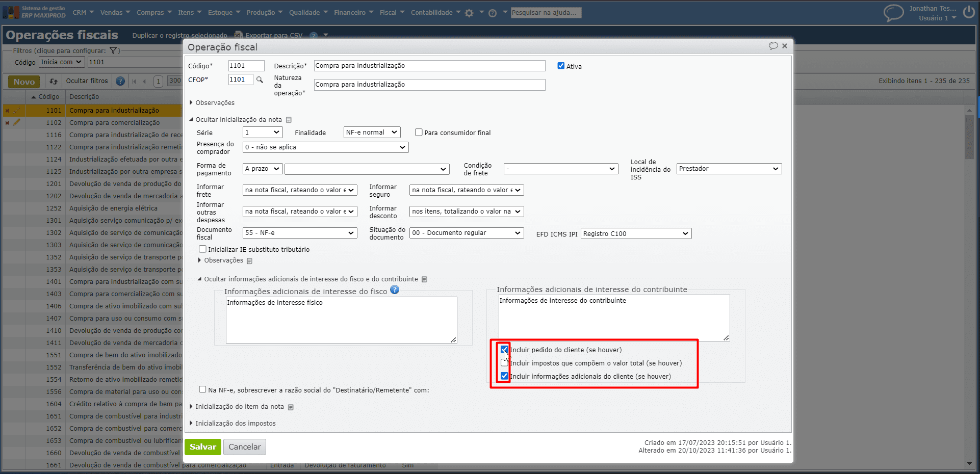The height and width of the screenshot is (474, 980).
Task: Open the chat bubble beside Jonathan's user name
Action: coord(893,13)
